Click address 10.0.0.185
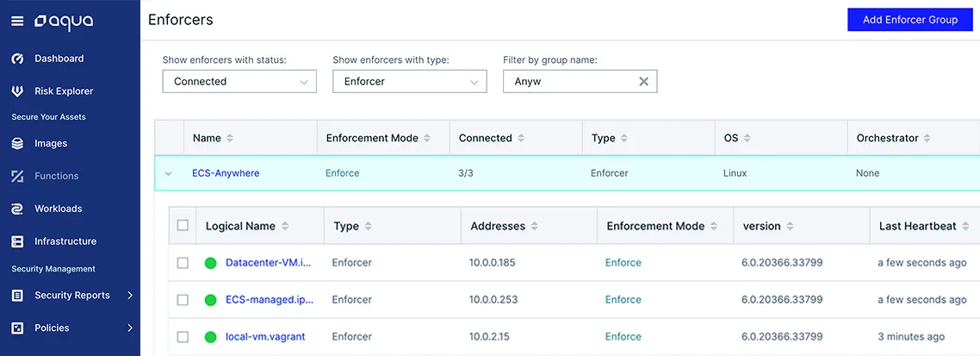The width and height of the screenshot is (980, 356). pos(493,263)
